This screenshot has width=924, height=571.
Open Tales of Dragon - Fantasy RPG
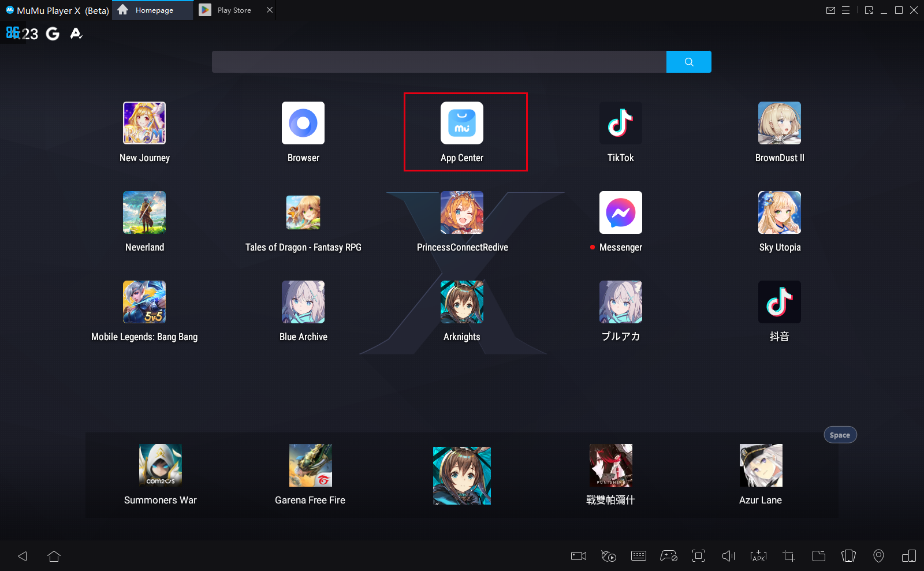tap(303, 212)
